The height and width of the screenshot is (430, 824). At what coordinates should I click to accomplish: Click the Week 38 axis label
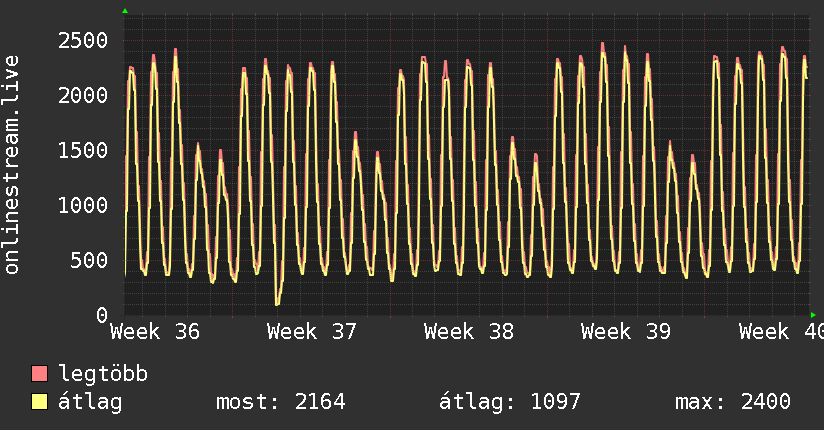pyautogui.click(x=469, y=332)
